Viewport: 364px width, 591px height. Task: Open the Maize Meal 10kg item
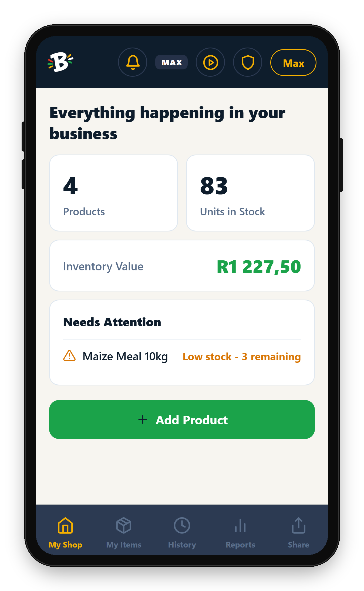pyautogui.click(x=125, y=357)
